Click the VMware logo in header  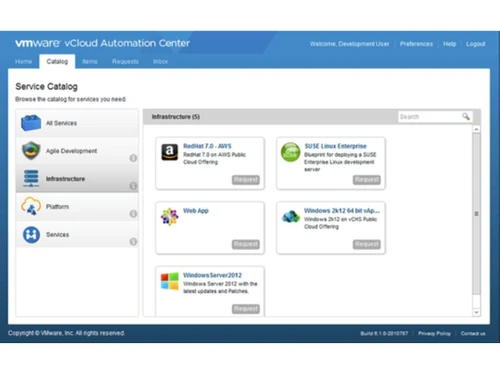(x=37, y=43)
